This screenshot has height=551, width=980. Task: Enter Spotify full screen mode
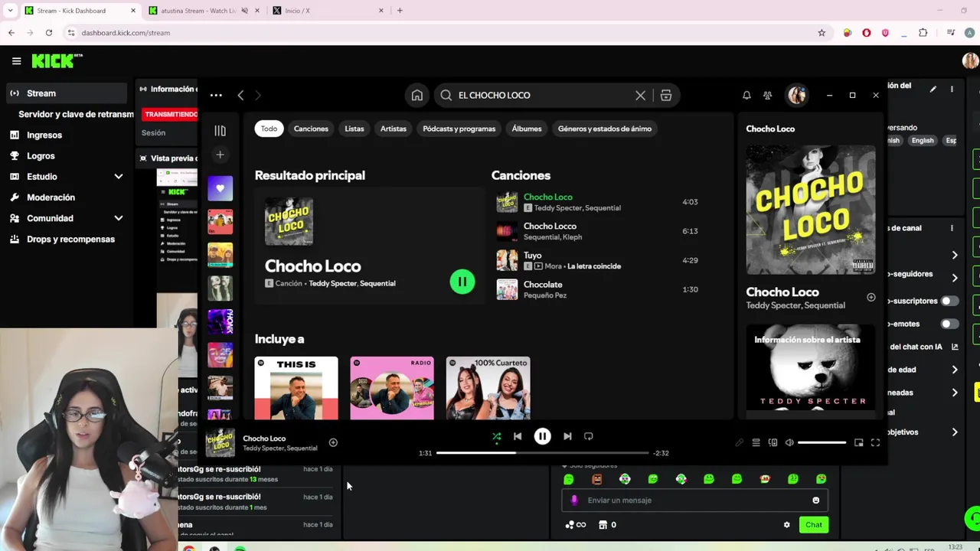pos(875,442)
